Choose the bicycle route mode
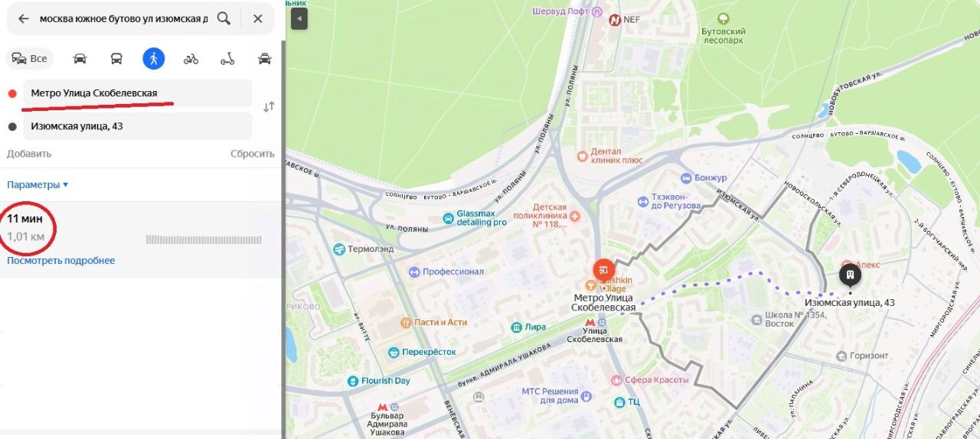980x439 pixels. click(x=191, y=58)
